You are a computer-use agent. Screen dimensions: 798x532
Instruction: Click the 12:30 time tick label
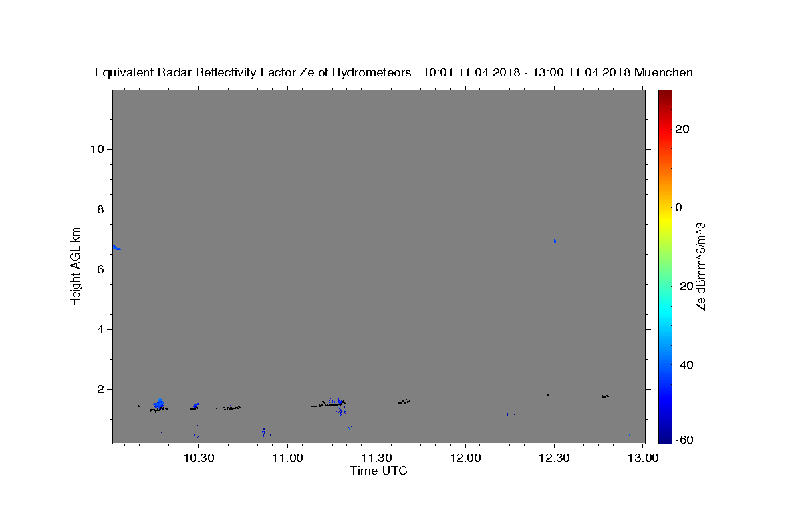(x=553, y=458)
